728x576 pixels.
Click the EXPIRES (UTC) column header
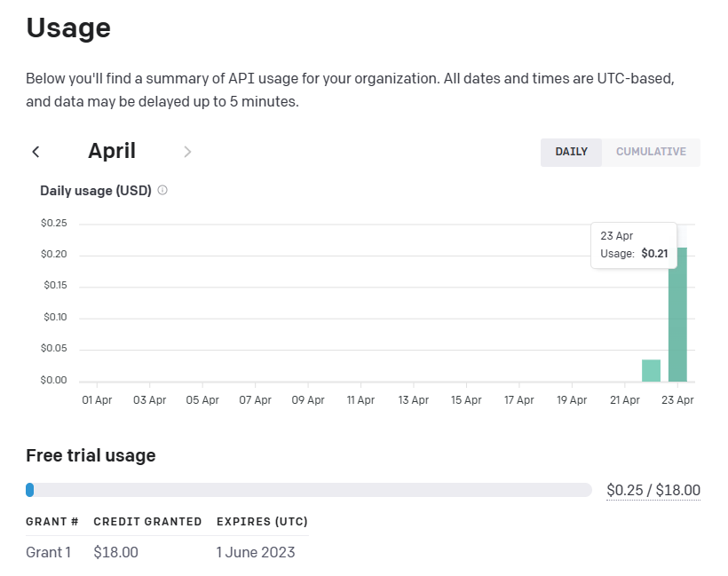point(262,521)
